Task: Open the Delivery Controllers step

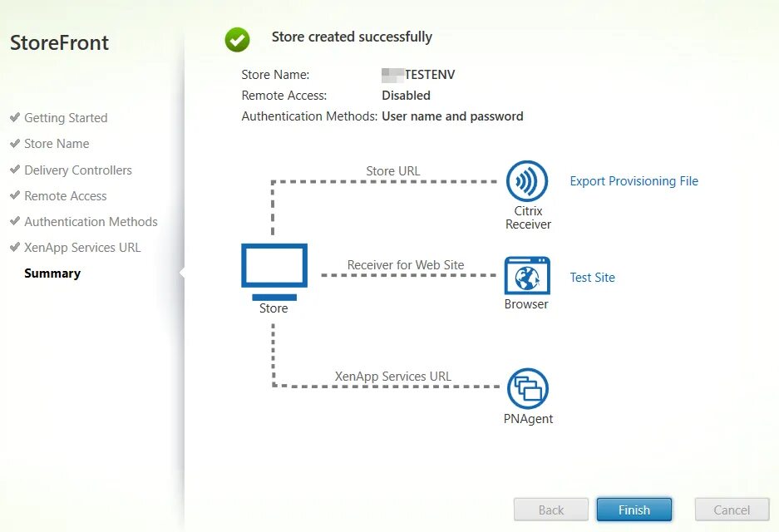Action: coord(78,170)
